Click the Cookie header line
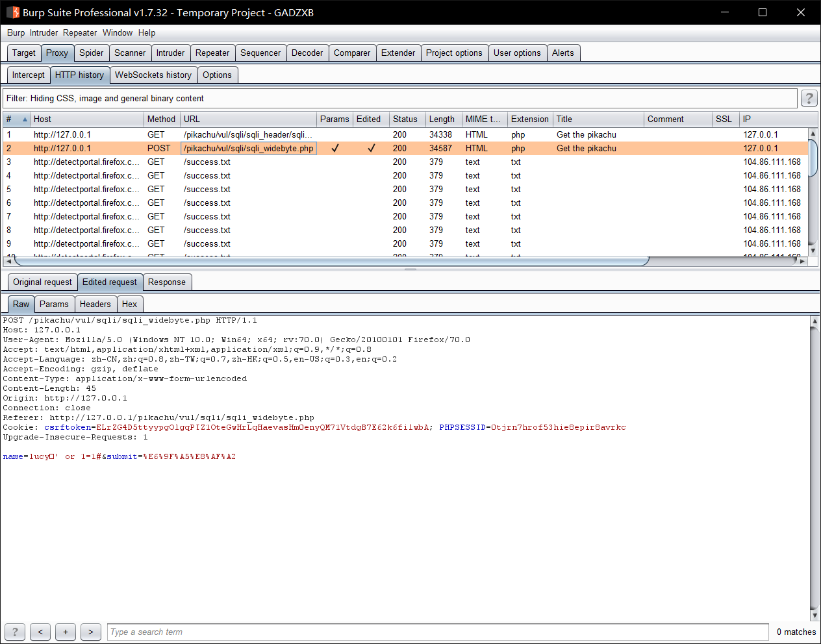 pyautogui.click(x=314, y=428)
